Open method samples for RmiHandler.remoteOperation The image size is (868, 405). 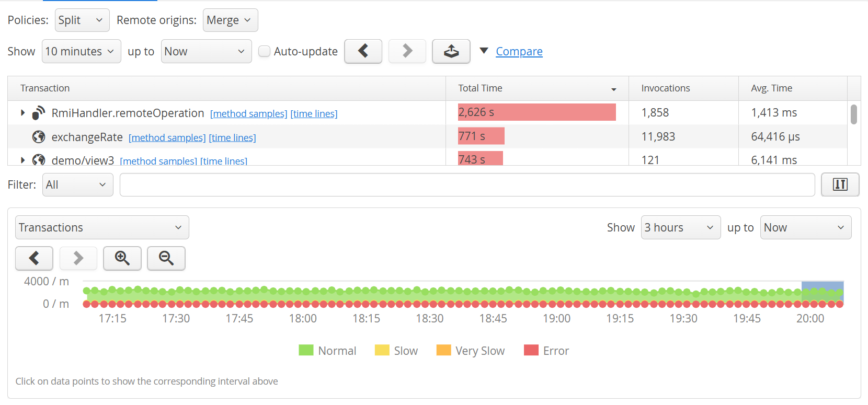[x=249, y=114]
